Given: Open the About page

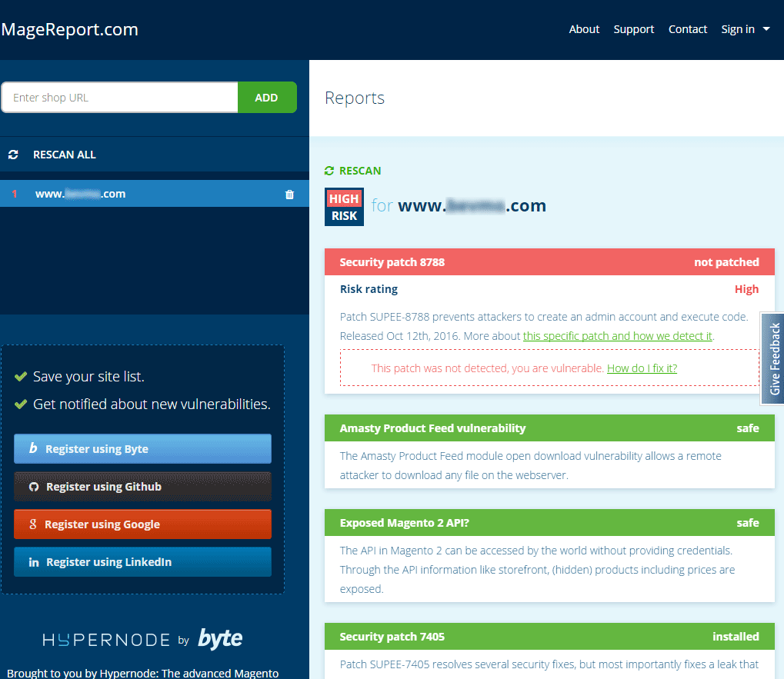Looking at the screenshot, I should [x=584, y=29].
